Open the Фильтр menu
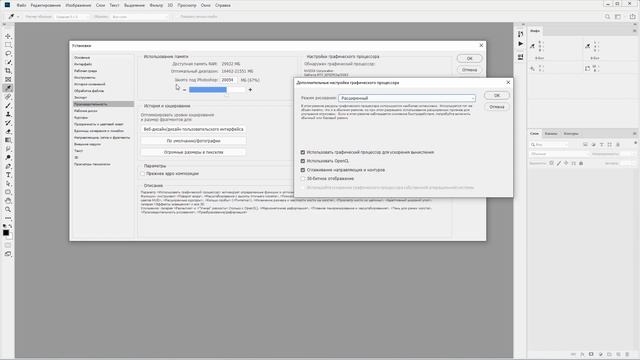This screenshot has width=640, height=360. click(156, 5)
